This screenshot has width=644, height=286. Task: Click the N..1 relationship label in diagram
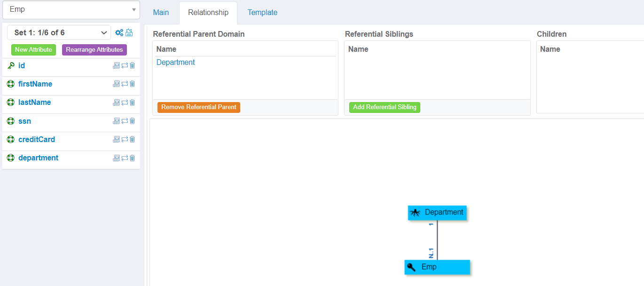click(432, 253)
